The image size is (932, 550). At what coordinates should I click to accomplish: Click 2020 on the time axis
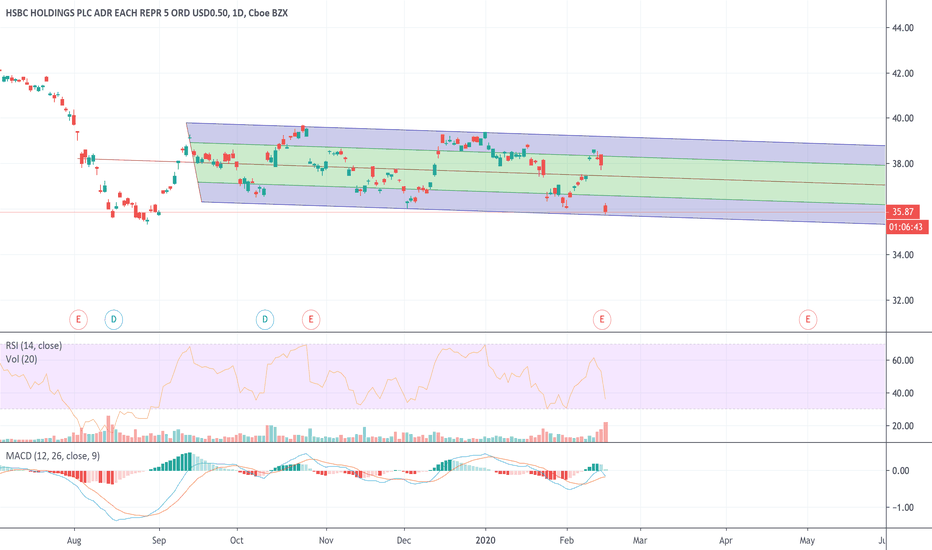pyautogui.click(x=485, y=540)
